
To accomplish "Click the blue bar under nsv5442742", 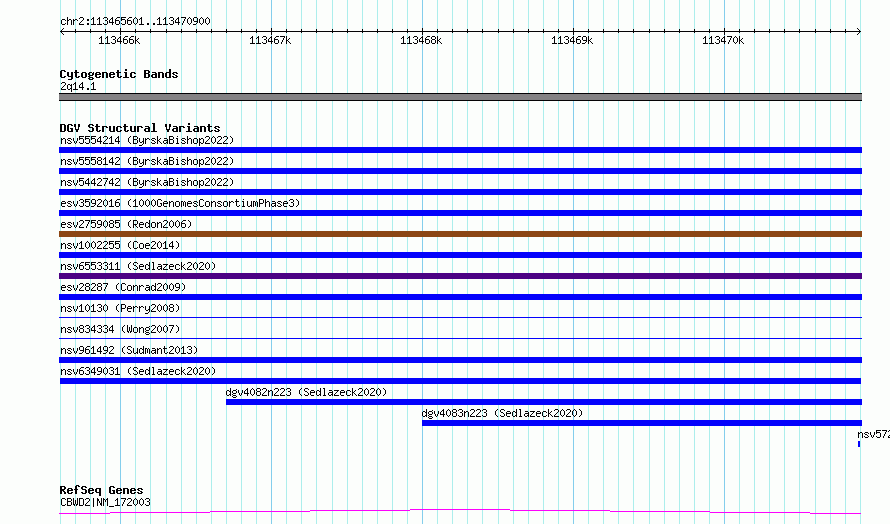I will click(x=460, y=192).
